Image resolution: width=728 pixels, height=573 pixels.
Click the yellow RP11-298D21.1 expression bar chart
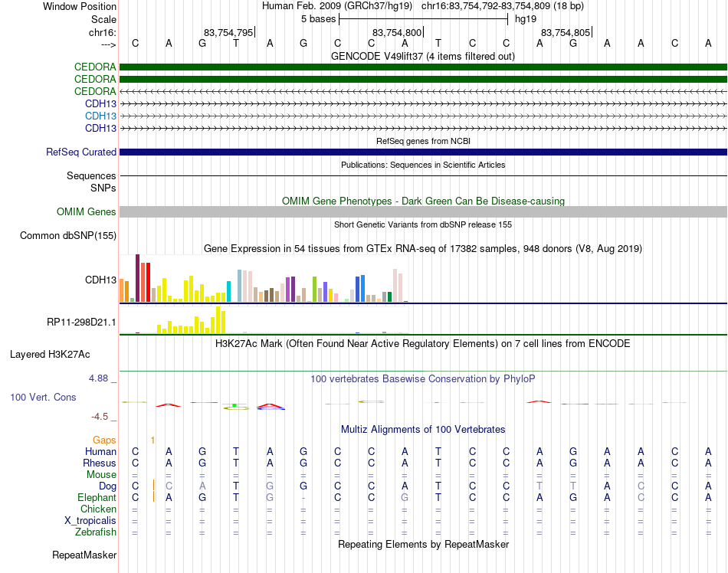pyautogui.click(x=192, y=319)
